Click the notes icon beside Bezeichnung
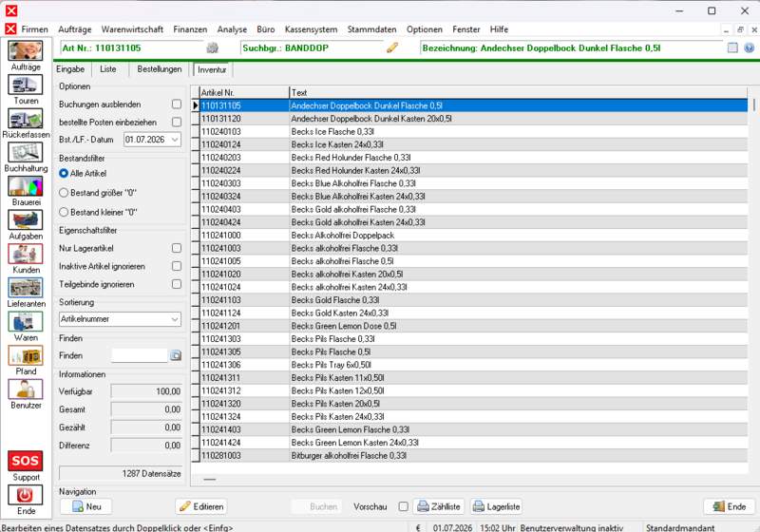The height and width of the screenshot is (532, 760). 732,47
